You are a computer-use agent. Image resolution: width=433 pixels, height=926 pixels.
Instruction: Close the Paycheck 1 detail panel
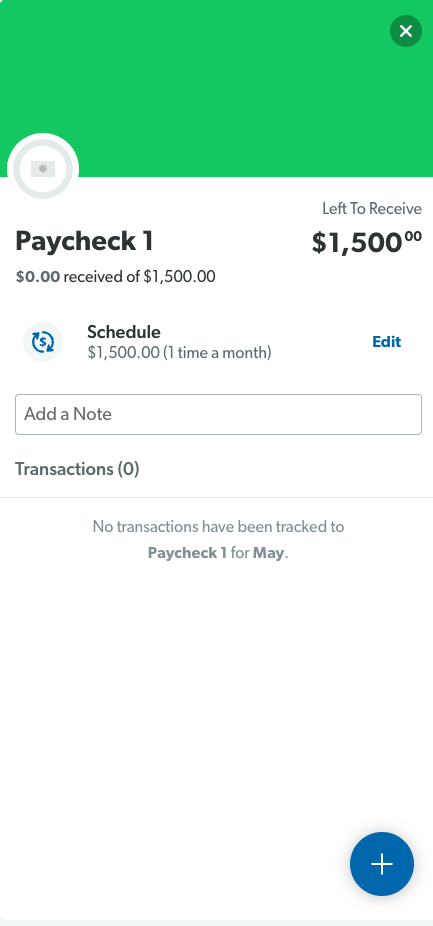406,31
